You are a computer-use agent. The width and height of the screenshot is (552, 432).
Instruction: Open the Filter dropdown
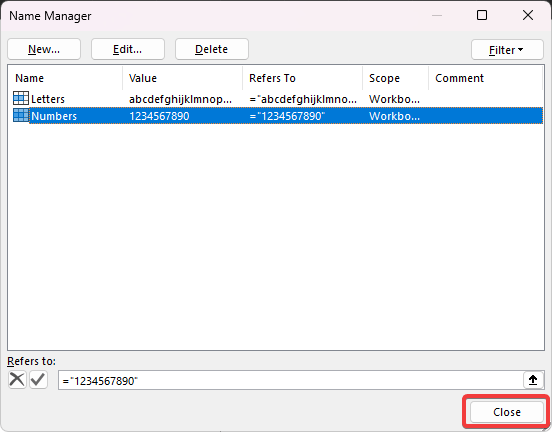click(x=507, y=50)
